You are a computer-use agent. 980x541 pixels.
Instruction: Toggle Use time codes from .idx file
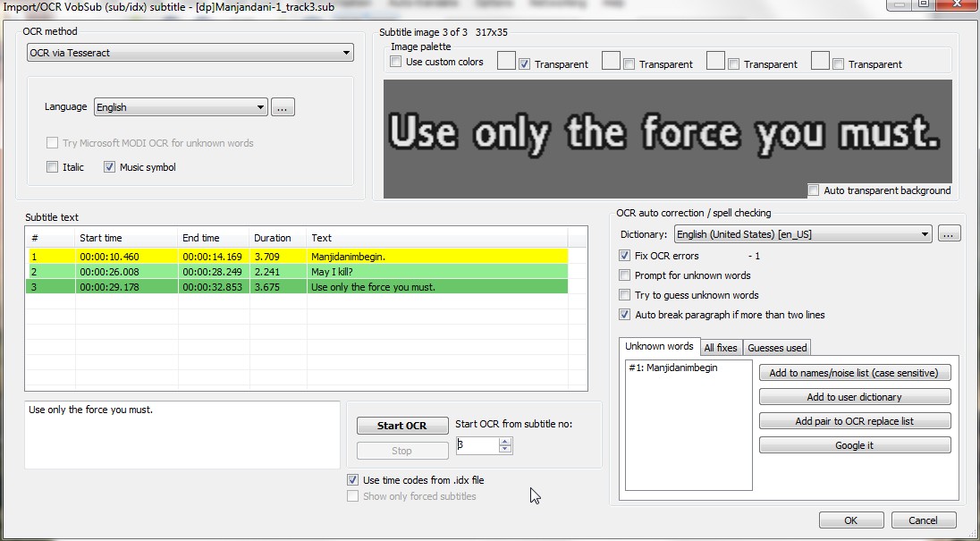point(352,480)
